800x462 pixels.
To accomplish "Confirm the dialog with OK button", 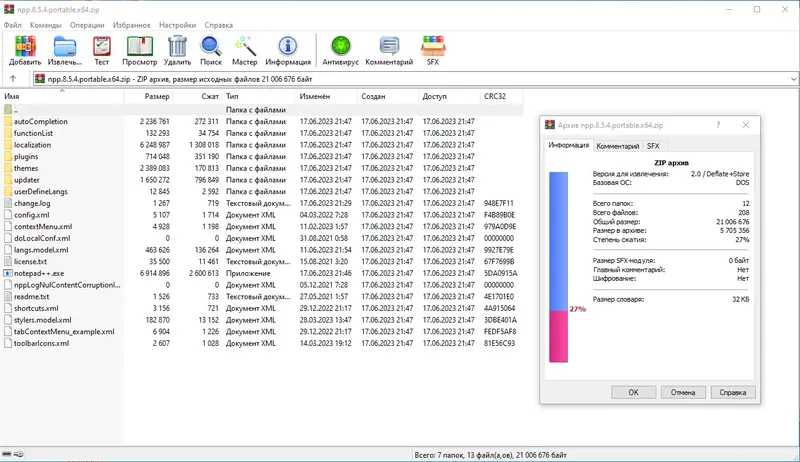I will pos(633,392).
